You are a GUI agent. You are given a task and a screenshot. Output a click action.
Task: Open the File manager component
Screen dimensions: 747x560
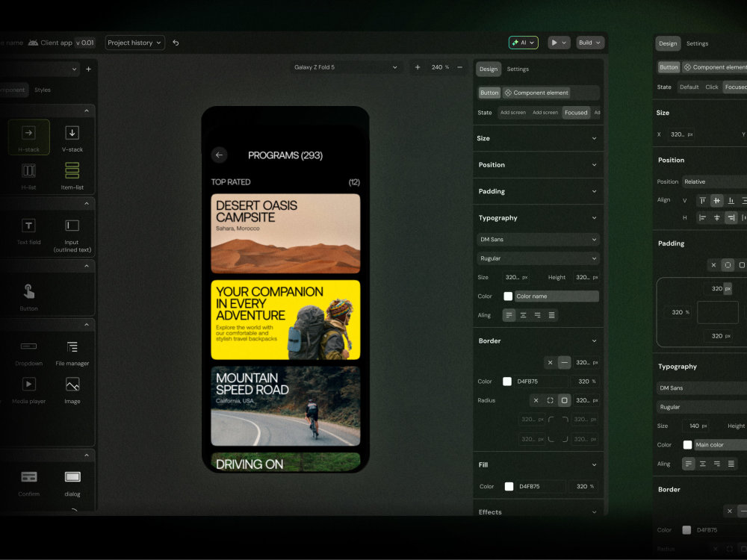[72, 353]
